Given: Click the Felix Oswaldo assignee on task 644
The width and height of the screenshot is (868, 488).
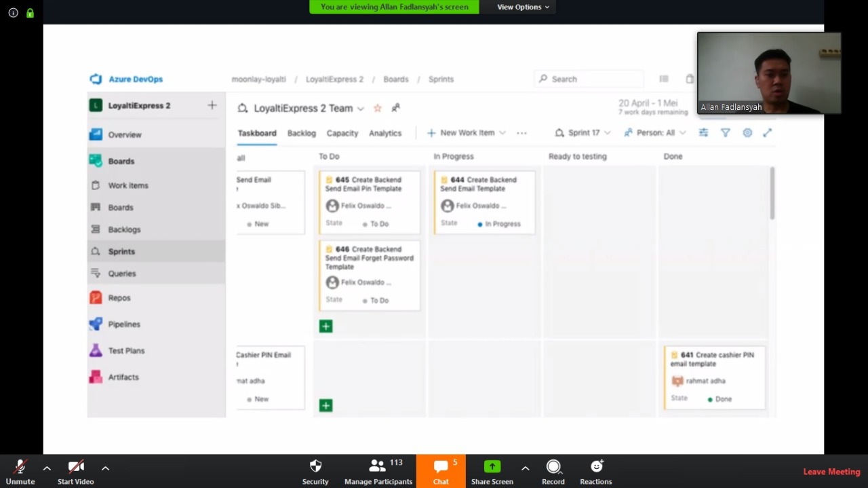Looking at the screenshot, I should (474, 206).
